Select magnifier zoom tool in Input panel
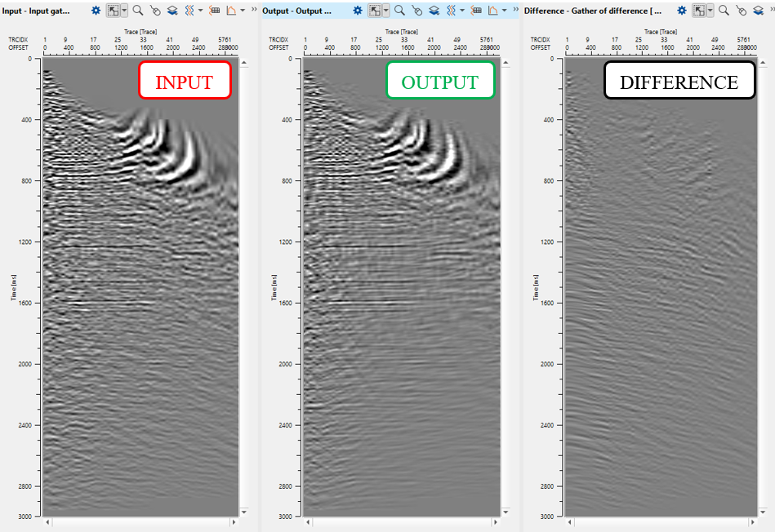The width and height of the screenshot is (775, 532). pos(137,11)
